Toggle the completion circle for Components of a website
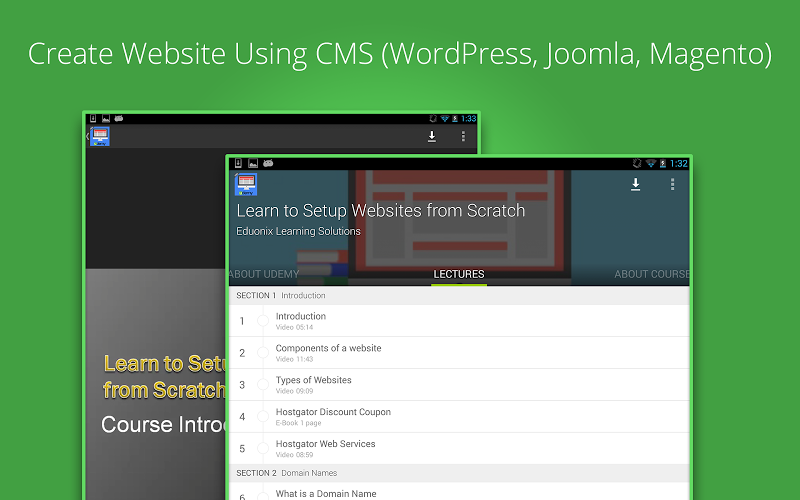Screen dimensions: 800x500 tap(263, 353)
